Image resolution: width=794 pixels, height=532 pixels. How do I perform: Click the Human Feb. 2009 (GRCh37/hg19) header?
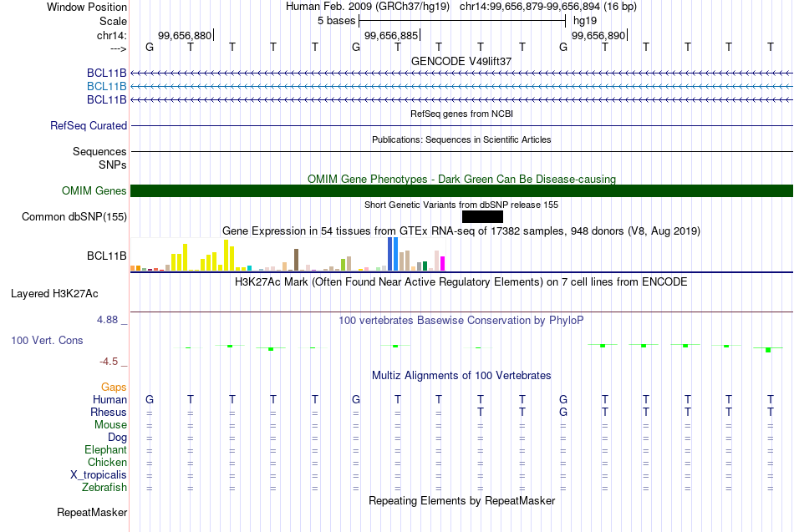[368, 7]
